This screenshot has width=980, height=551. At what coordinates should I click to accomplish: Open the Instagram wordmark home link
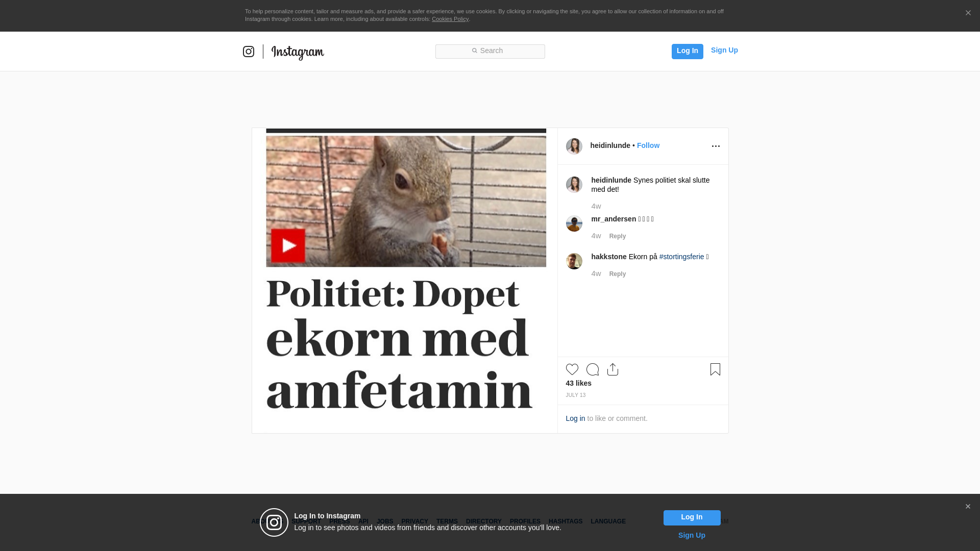tap(298, 53)
